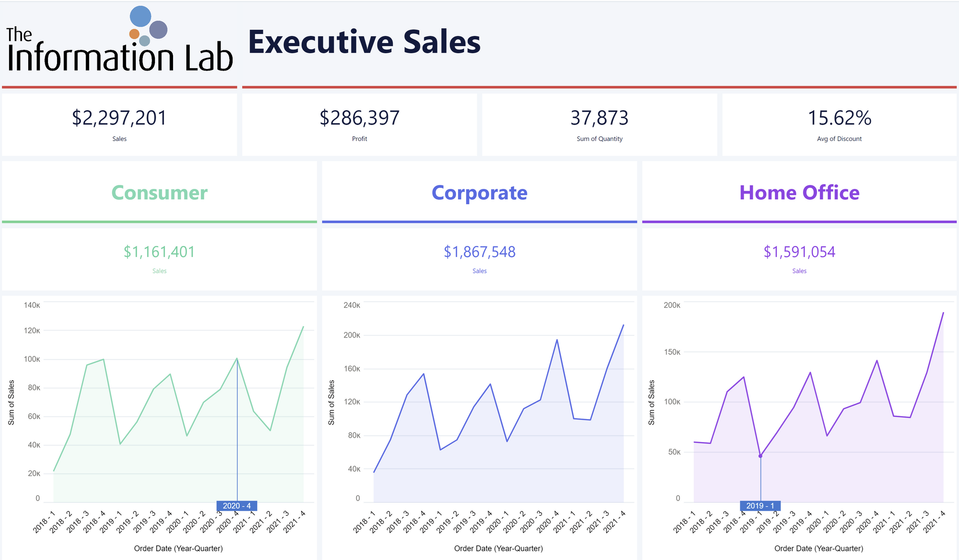The height and width of the screenshot is (560, 959).
Task: Click The Information Lab logo
Action: pyautogui.click(x=119, y=42)
